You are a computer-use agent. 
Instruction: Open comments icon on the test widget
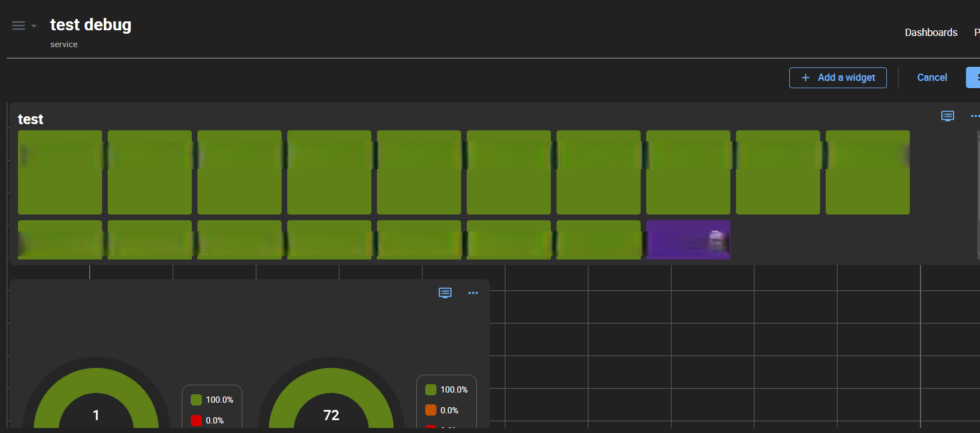[x=947, y=116]
